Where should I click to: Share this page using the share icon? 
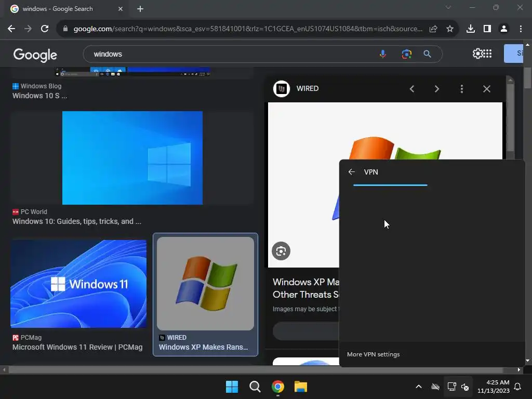point(433,29)
